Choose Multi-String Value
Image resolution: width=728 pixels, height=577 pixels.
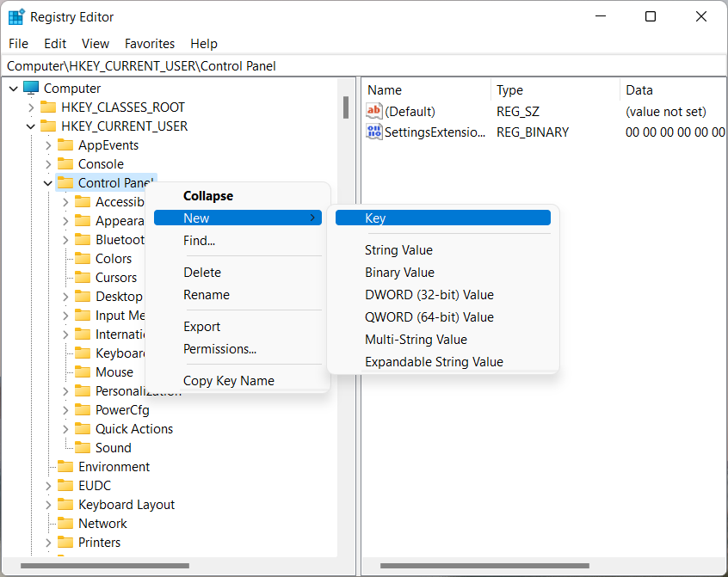click(x=443, y=339)
